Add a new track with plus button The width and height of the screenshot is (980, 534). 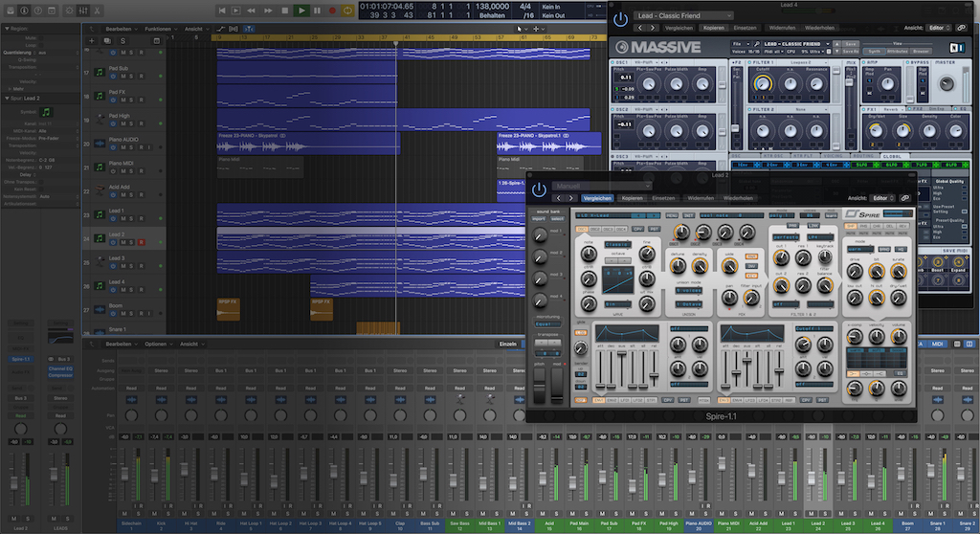91,40
